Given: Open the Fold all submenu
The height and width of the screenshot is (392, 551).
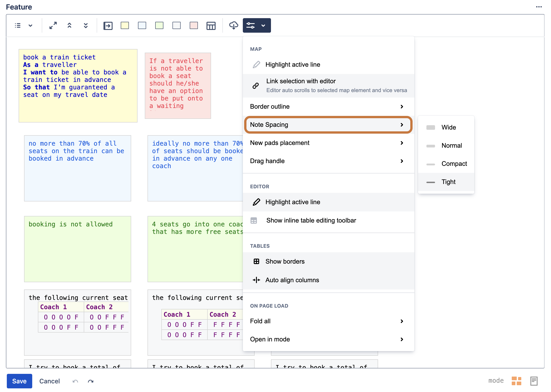Looking at the screenshot, I should pos(329,321).
